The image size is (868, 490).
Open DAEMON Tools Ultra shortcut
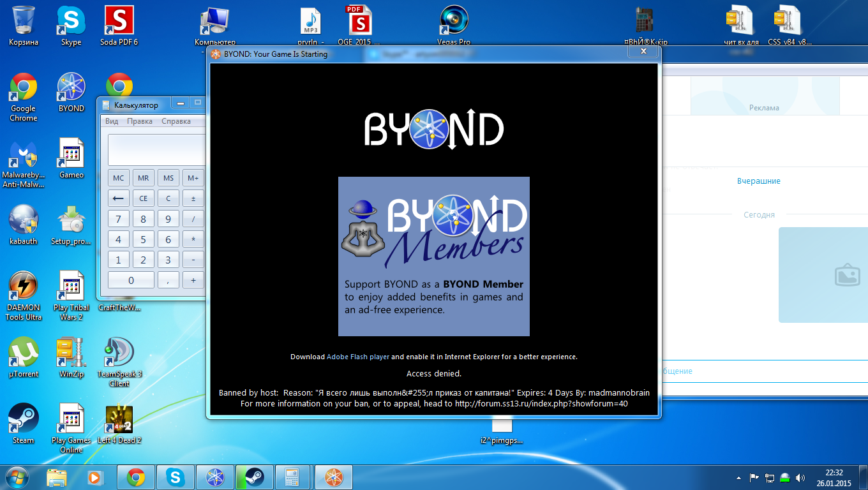coord(24,295)
